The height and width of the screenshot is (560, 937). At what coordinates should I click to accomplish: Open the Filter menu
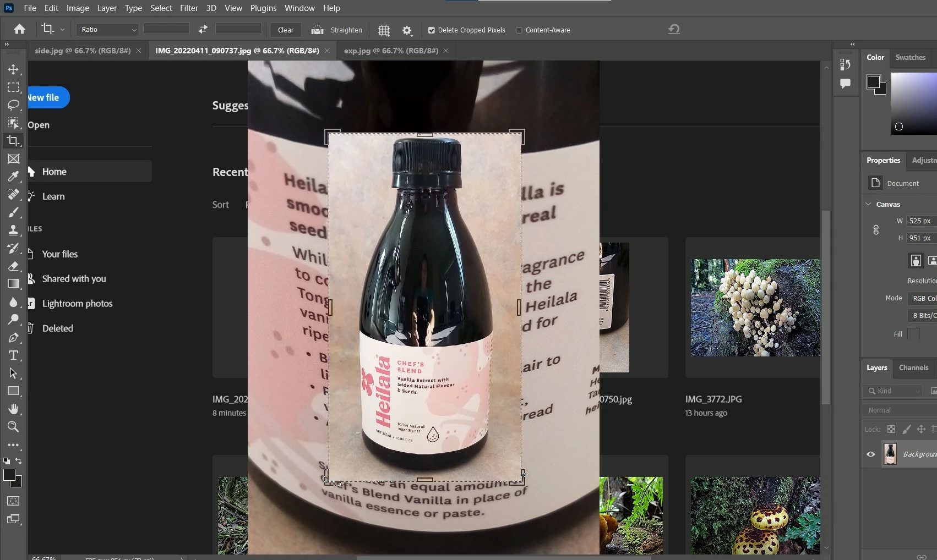click(189, 8)
